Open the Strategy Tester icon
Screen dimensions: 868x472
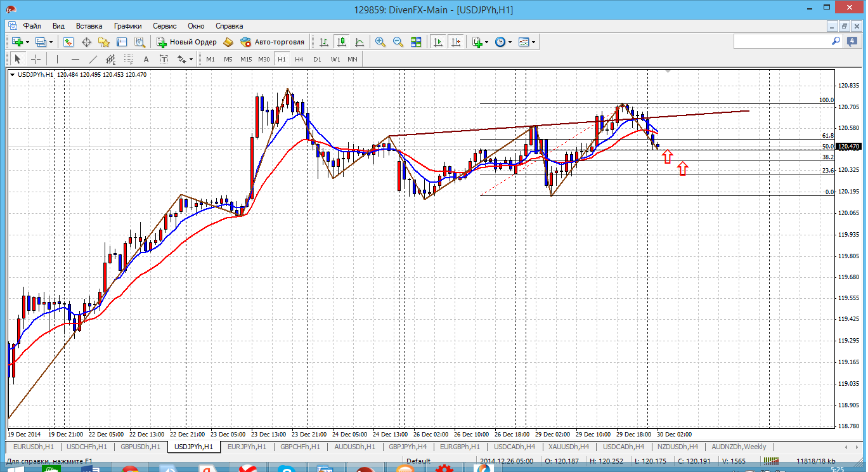coord(139,42)
